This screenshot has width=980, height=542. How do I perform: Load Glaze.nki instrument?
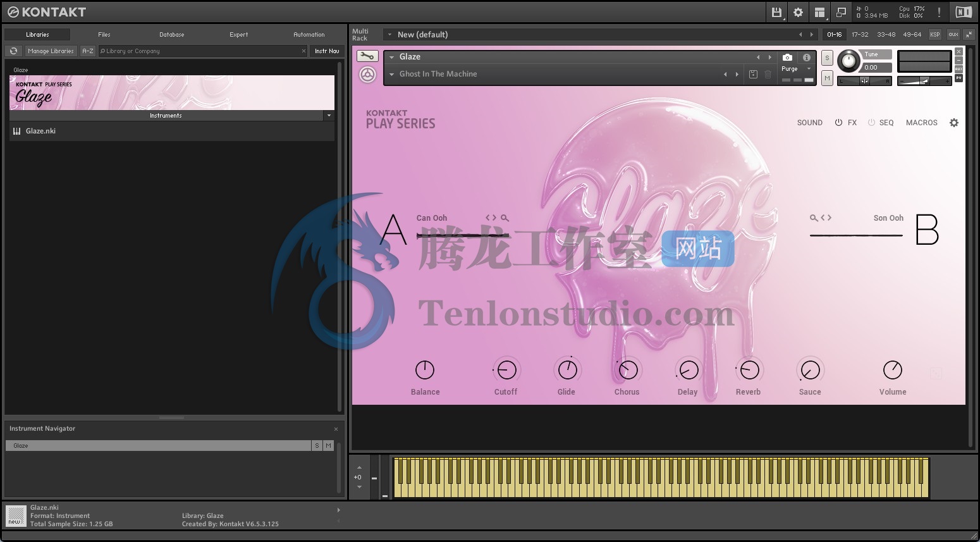171,131
